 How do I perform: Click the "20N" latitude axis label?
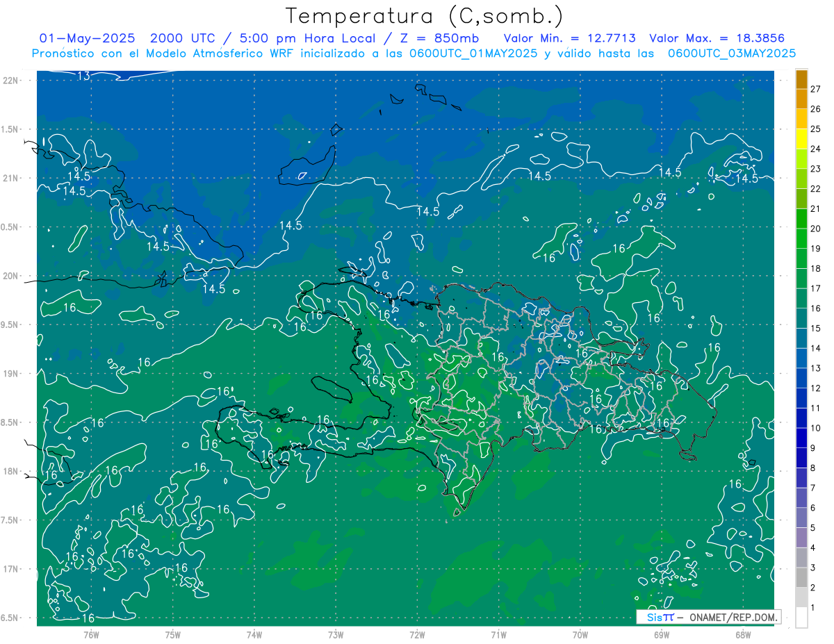[10, 276]
